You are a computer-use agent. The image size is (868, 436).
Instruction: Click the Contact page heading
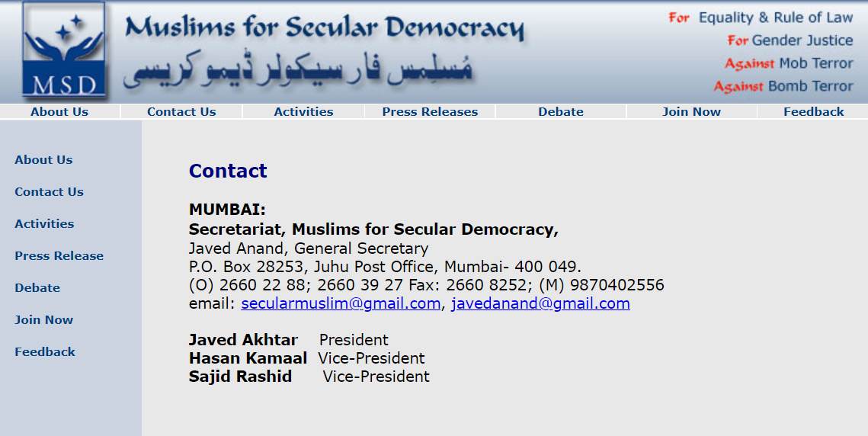228,171
